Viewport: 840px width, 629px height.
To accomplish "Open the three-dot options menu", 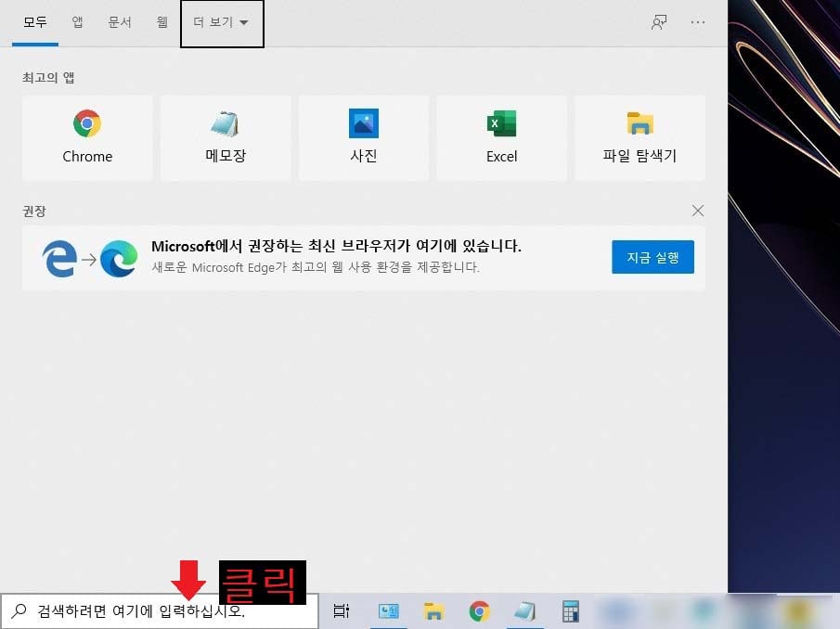I will 697,22.
